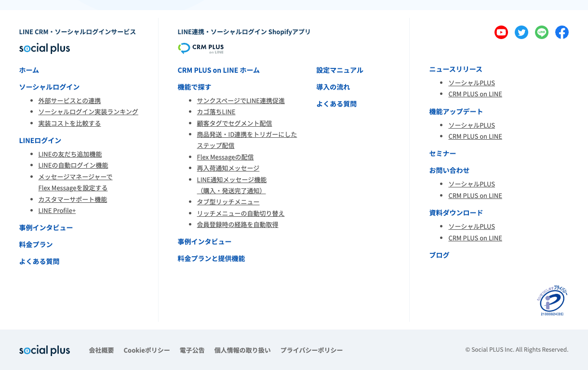Open ソーシャルPLUS under 資料ダウンロード
Image resolution: width=588 pixels, height=370 pixels.
point(471,226)
